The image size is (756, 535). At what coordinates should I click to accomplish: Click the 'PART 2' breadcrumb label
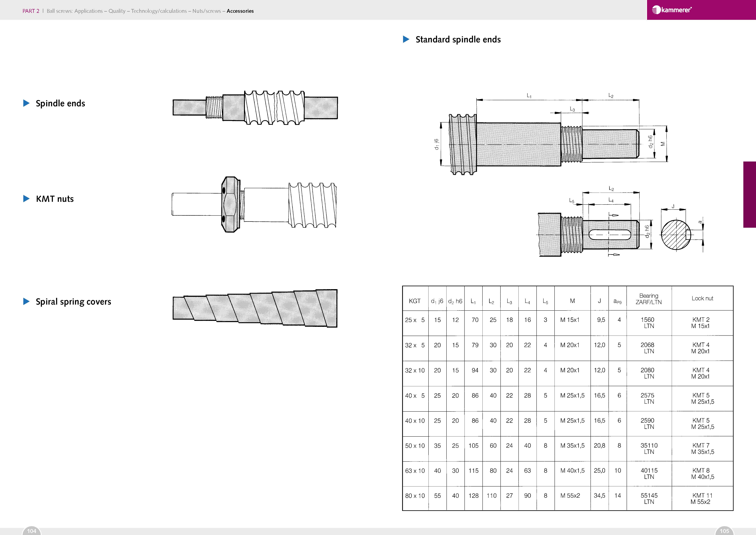[31, 11]
